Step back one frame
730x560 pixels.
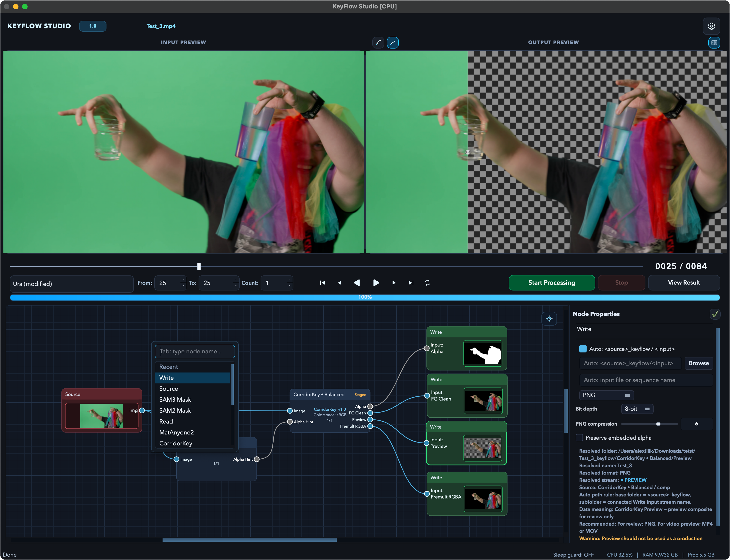(339, 283)
